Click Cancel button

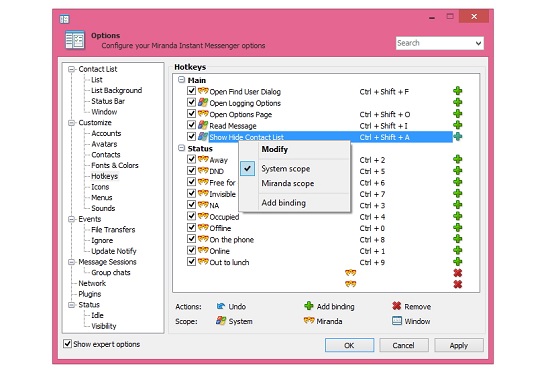point(403,345)
